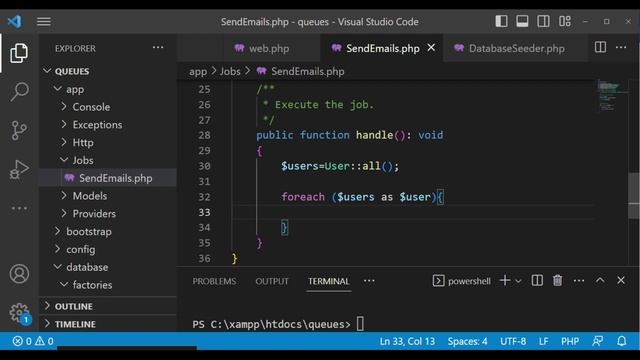
Task: Open notifications bell in status bar
Action: [622, 341]
